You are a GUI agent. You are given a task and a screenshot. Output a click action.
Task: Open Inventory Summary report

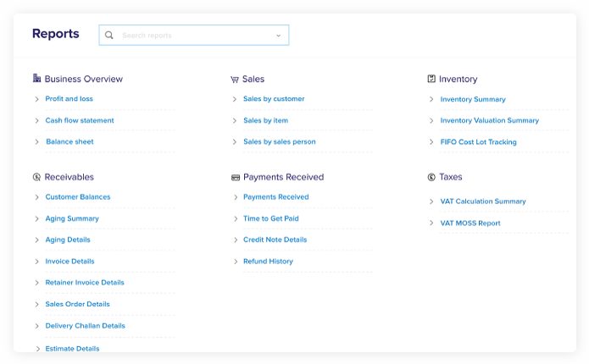tap(473, 99)
